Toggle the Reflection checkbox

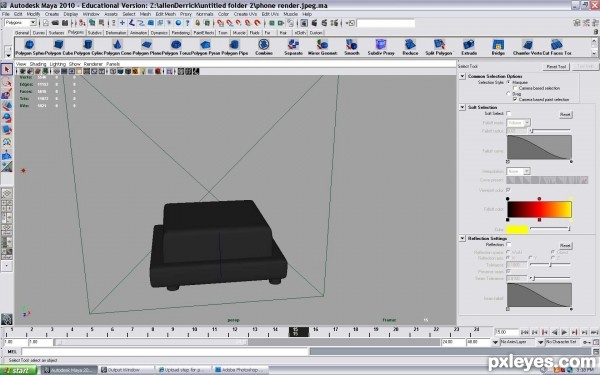point(509,245)
